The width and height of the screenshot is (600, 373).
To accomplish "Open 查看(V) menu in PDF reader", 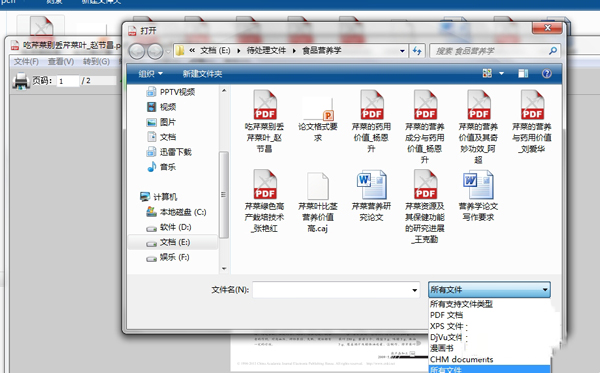I will click(61, 61).
